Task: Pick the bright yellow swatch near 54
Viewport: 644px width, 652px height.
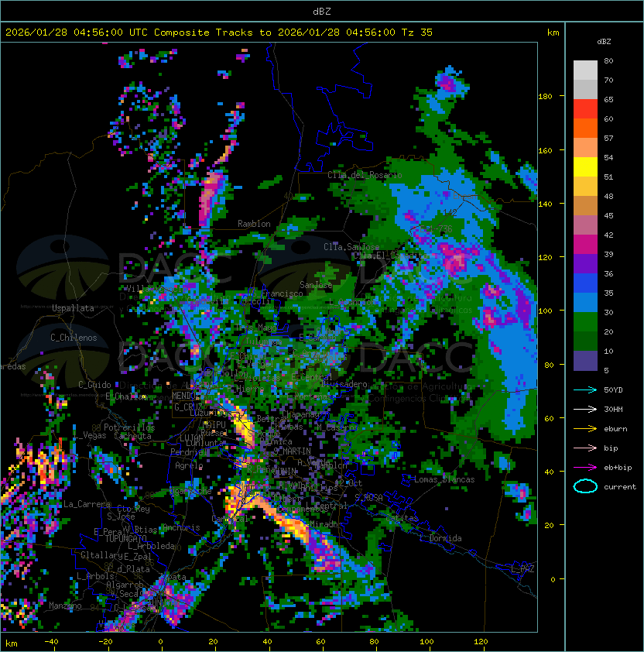Action: click(x=585, y=166)
